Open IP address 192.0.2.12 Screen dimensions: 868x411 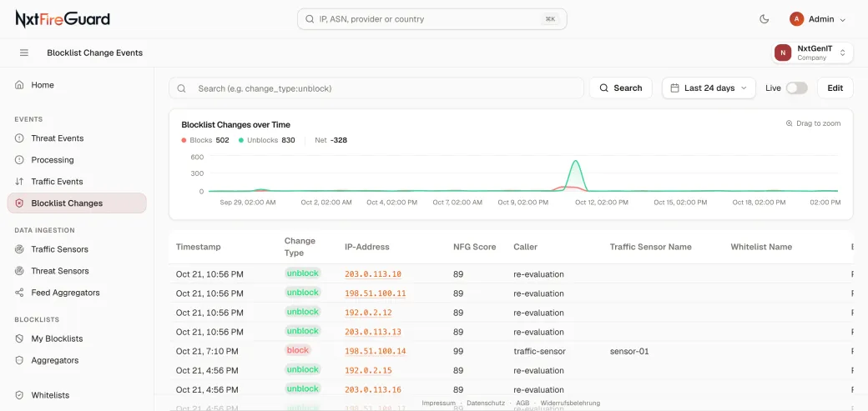coord(368,313)
